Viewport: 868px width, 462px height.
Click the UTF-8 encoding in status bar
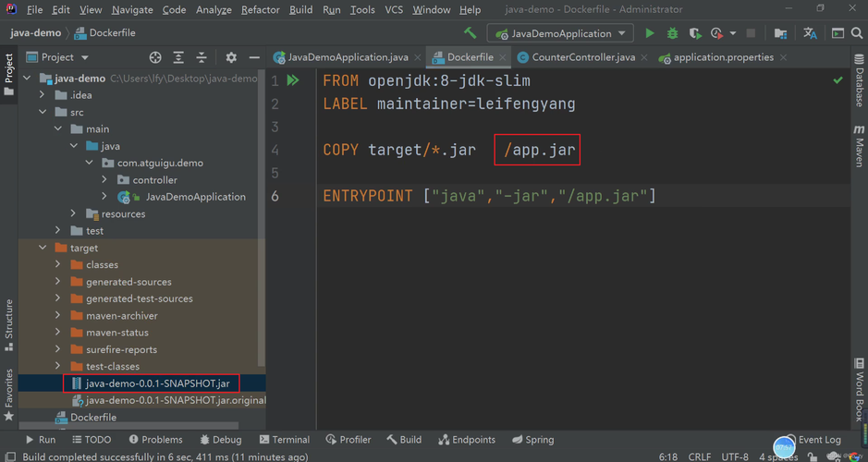pyautogui.click(x=735, y=456)
